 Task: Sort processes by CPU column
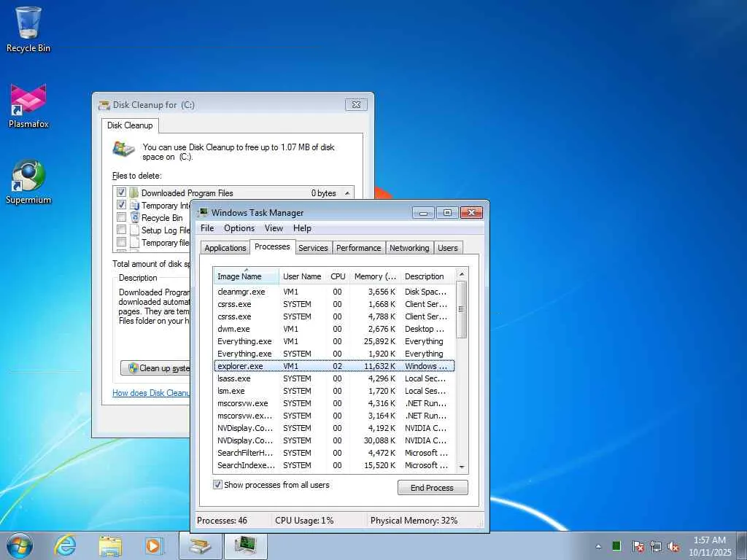click(338, 276)
